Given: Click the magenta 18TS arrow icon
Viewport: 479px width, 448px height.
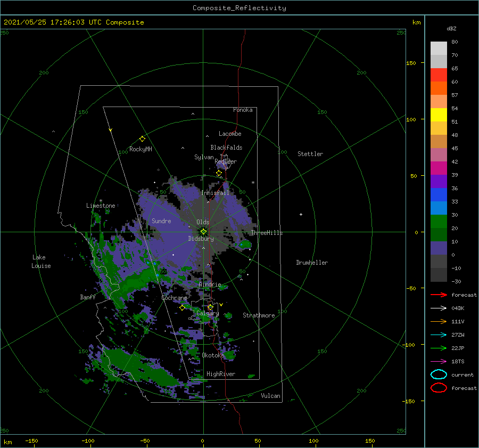Looking at the screenshot, I should click(439, 362).
